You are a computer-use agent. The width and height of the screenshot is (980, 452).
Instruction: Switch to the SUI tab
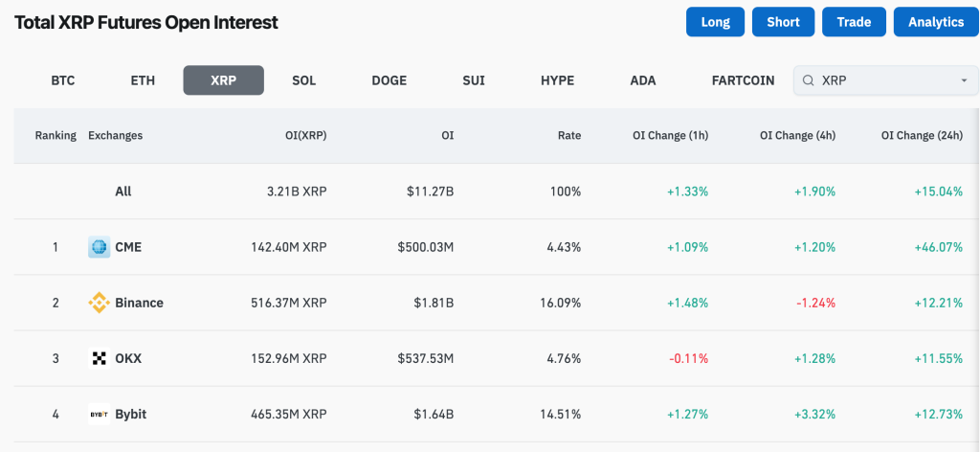coord(474,80)
